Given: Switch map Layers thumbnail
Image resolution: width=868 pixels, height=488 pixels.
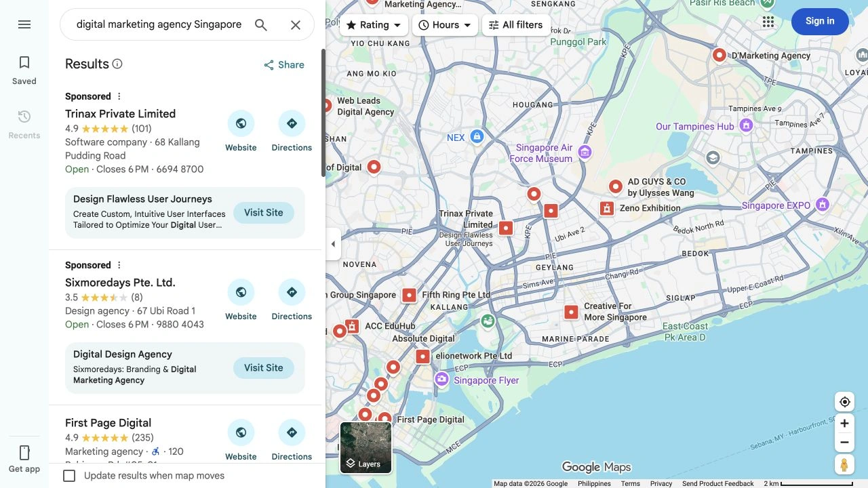Looking at the screenshot, I should coord(366,447).
